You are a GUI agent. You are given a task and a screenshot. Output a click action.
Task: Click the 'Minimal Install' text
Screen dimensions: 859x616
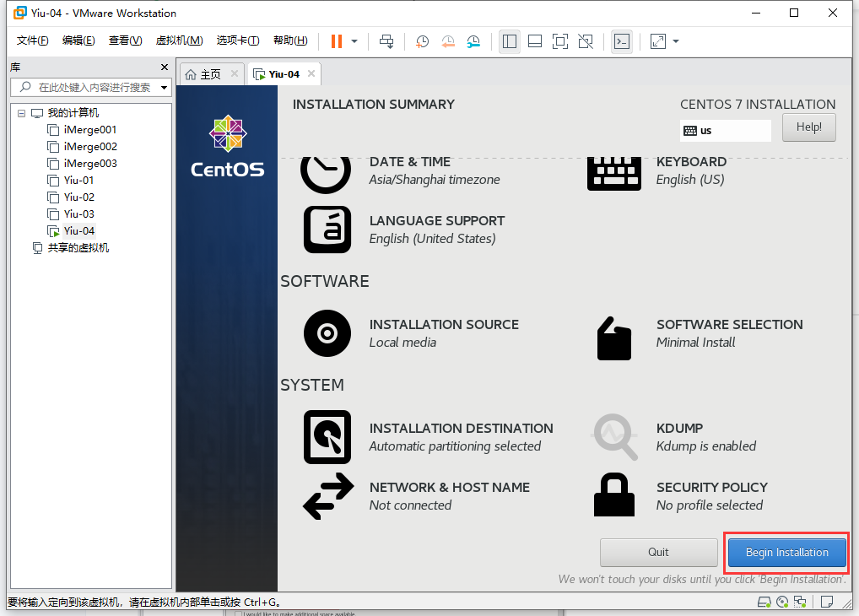tap(696, 343)
